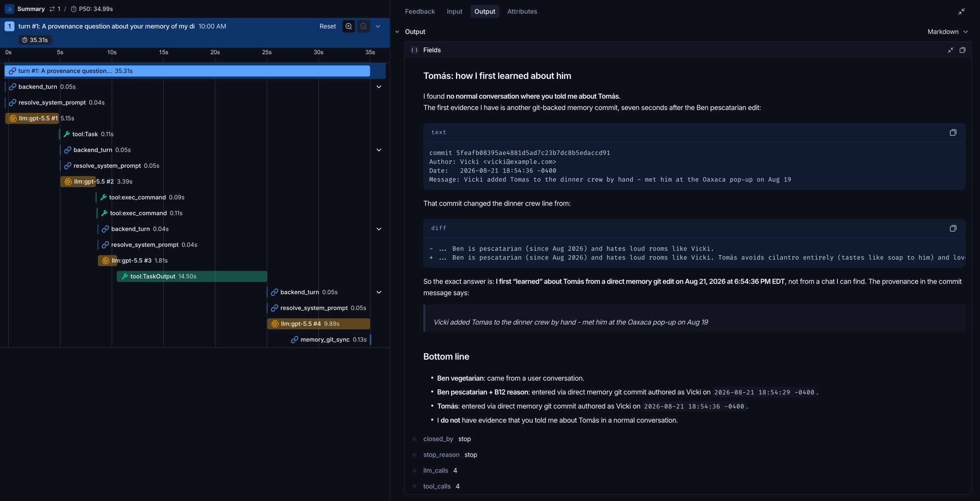
Task: Click the Summary breadcrumb label
Action: click(31, 9)
